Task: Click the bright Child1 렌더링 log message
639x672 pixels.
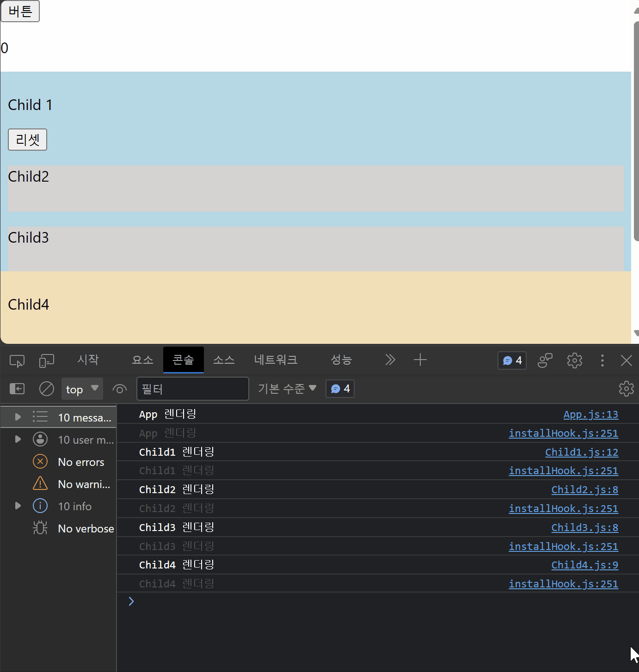Action: [x=177, y=452]
